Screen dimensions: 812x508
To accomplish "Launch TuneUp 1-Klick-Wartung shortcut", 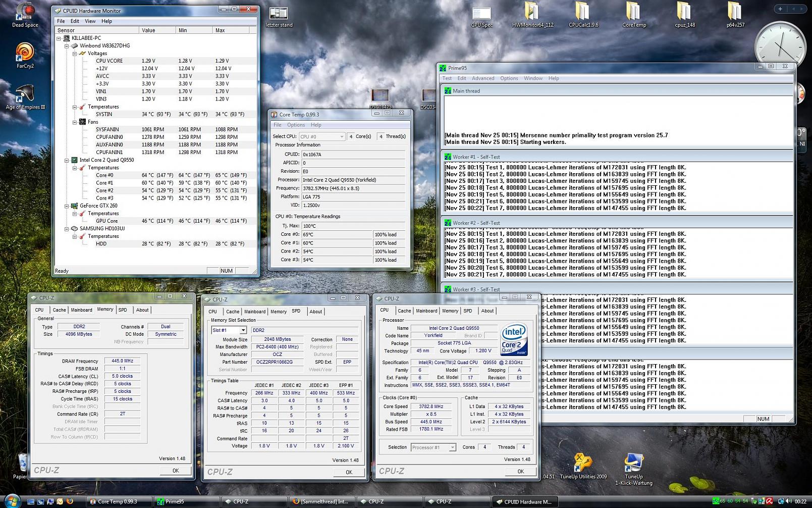I will 634,470.
